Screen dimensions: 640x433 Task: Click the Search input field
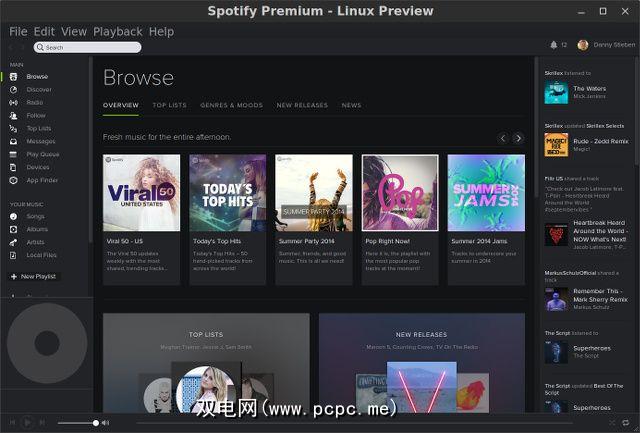click(87, 47)
